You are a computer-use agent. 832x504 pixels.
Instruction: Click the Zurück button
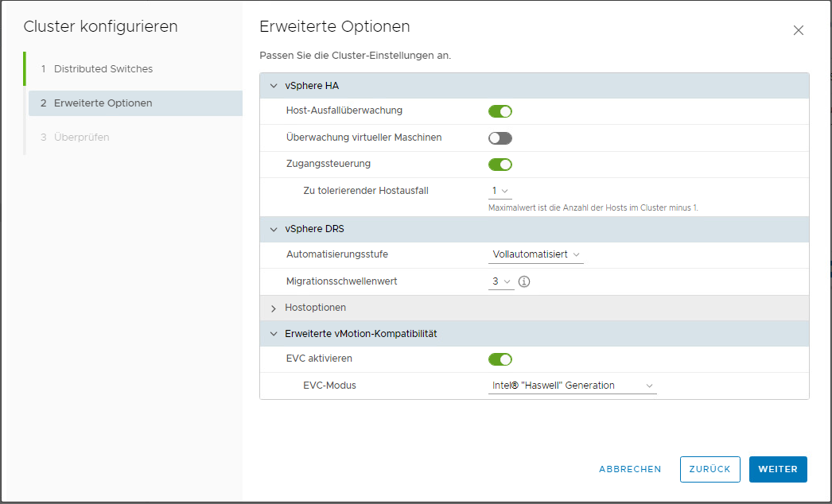(x=710, y=469)
